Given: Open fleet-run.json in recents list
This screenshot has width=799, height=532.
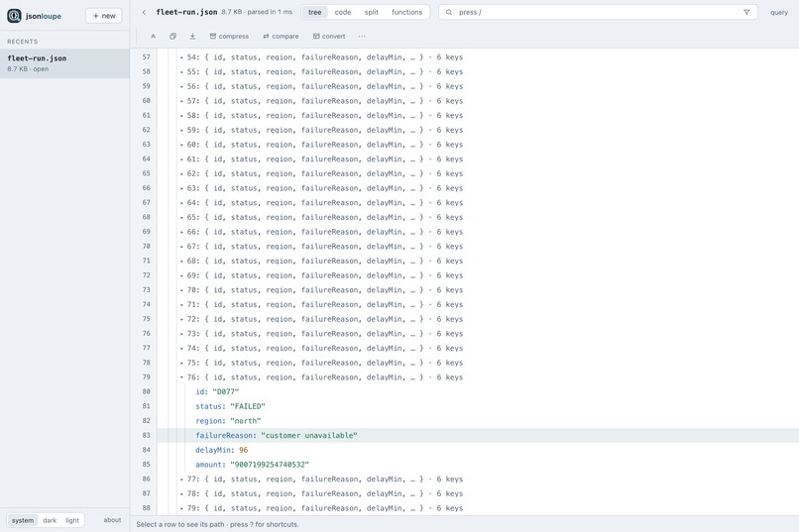Looking at the screenshot, I should click(64, 63).
